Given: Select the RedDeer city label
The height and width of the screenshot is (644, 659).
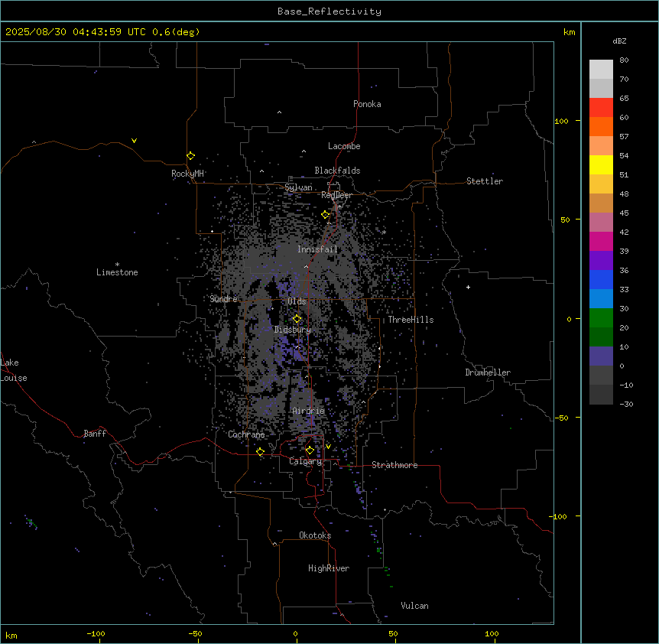Looking at the screenshot, I should [336, 195].
